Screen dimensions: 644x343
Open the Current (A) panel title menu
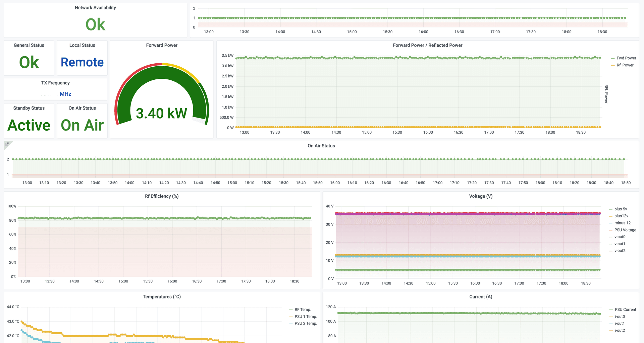[481, 296]
